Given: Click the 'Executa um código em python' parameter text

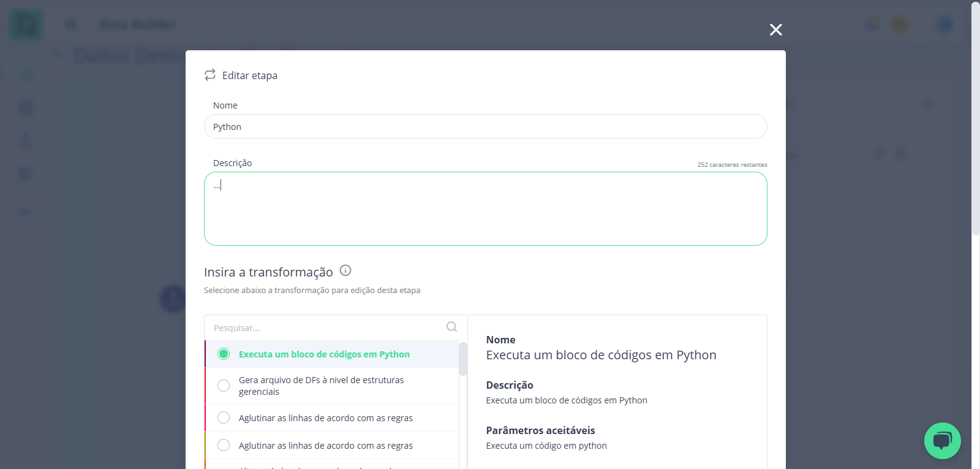Looking at the screenshot, I should (546, 446).
